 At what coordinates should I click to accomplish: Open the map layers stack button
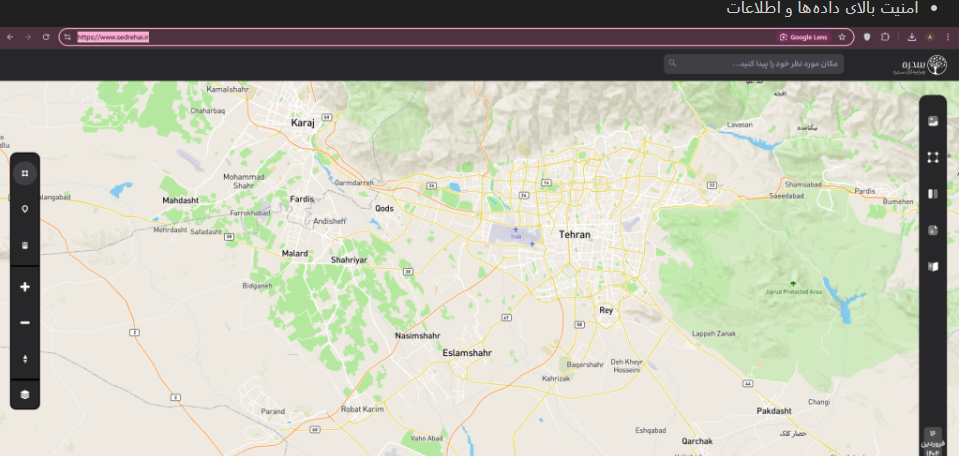24,394
